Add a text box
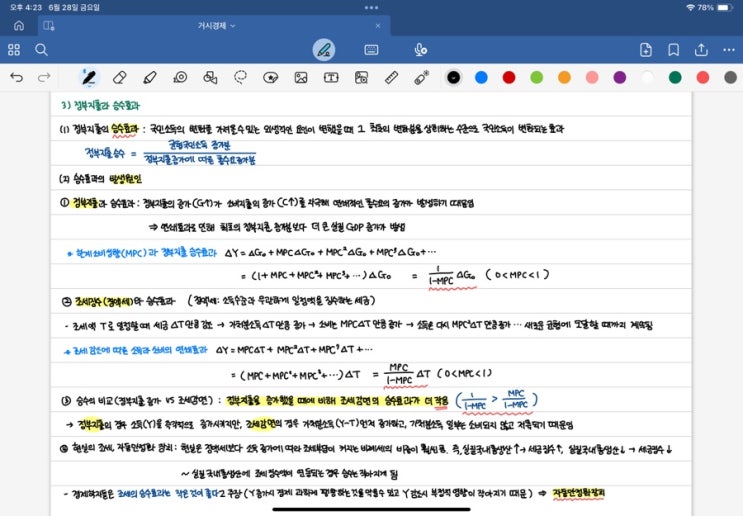Screen dimensions: 743x516 pos(331,77)
